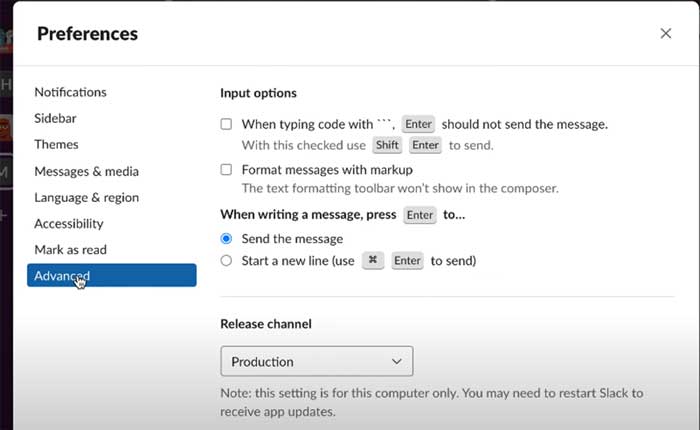Screen dimensions: 700x430
Task: Click the Command key icon badge
Action: click(x=373, y=260)
